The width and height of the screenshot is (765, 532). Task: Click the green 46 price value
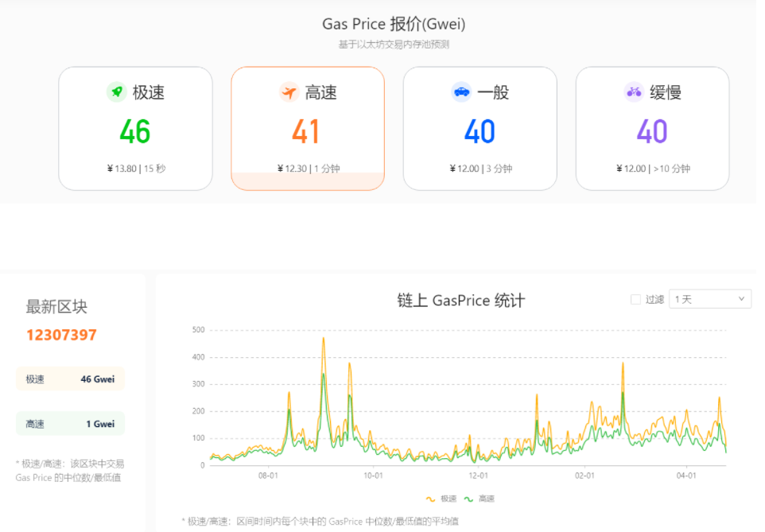point(135,131)
